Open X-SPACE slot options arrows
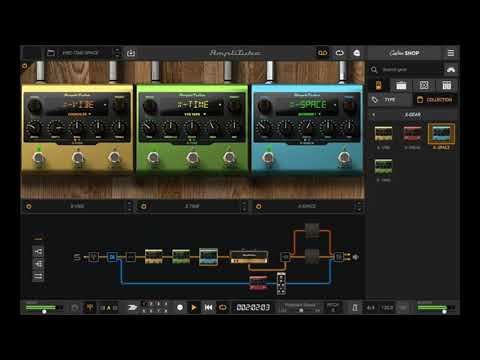This screenshot has height=360, width=480. pyautogui.click(x=359, y=206)
